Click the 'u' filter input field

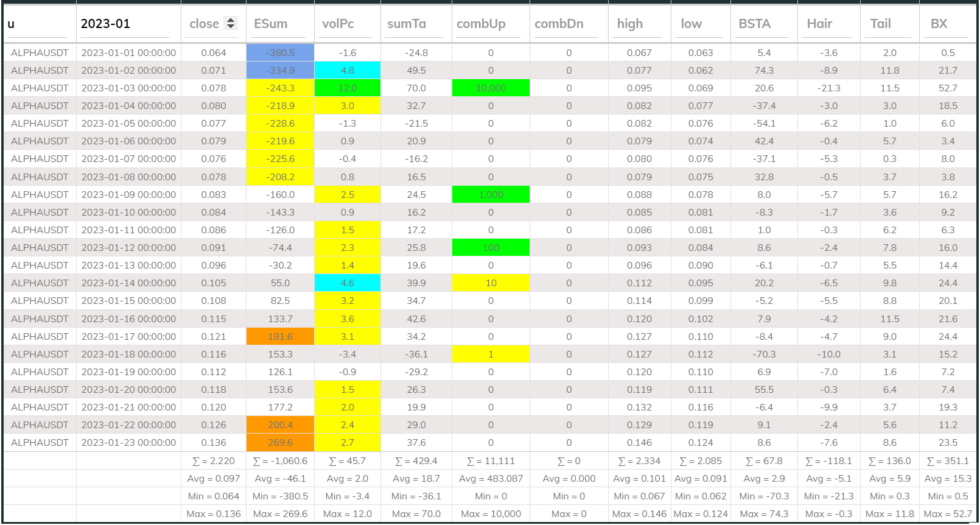(38, 24)
